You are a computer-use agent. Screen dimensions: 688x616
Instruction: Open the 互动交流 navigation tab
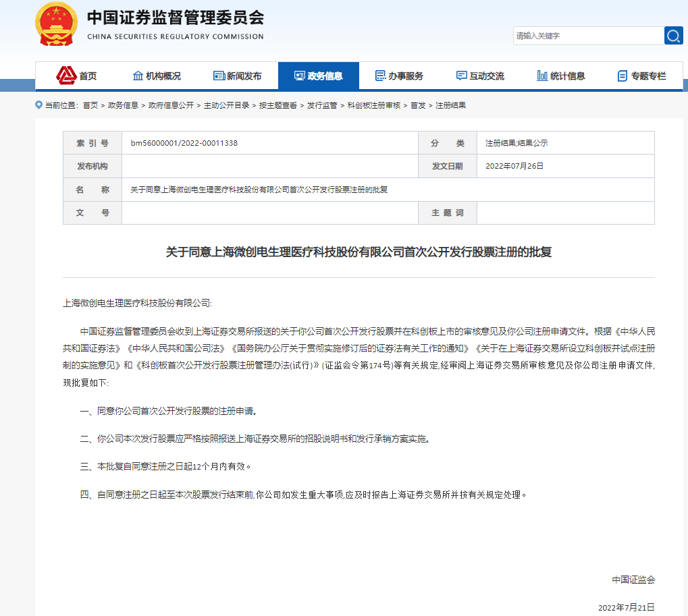point(480,76)
